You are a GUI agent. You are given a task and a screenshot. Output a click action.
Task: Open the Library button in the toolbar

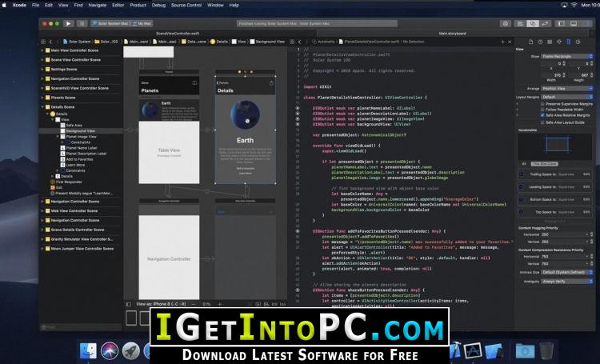pos(506,23)
